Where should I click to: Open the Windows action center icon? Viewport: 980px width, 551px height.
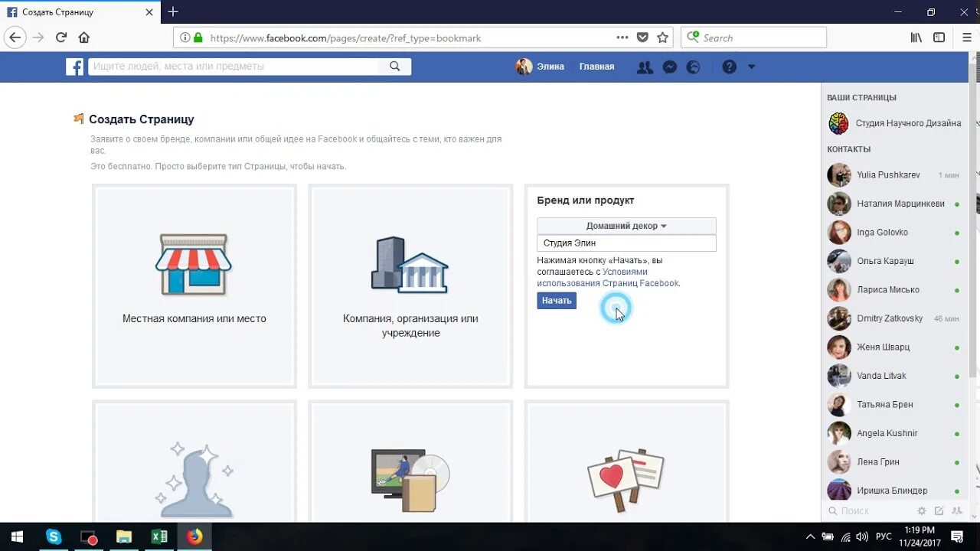(957, 536)
